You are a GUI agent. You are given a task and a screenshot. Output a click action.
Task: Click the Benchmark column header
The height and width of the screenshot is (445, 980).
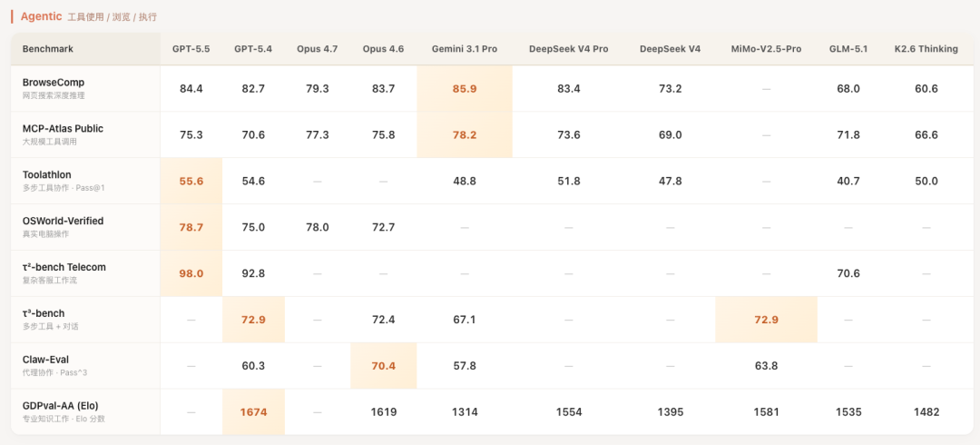coord(48,49)
